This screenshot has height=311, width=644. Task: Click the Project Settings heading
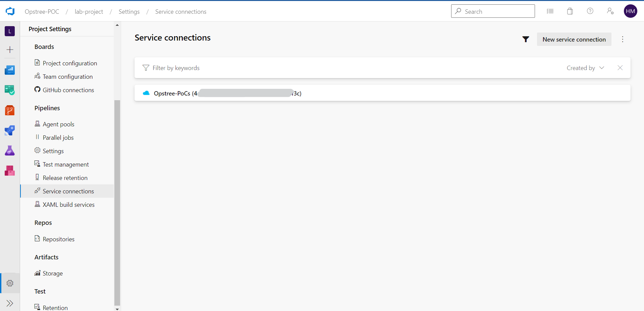coord(50,29)
